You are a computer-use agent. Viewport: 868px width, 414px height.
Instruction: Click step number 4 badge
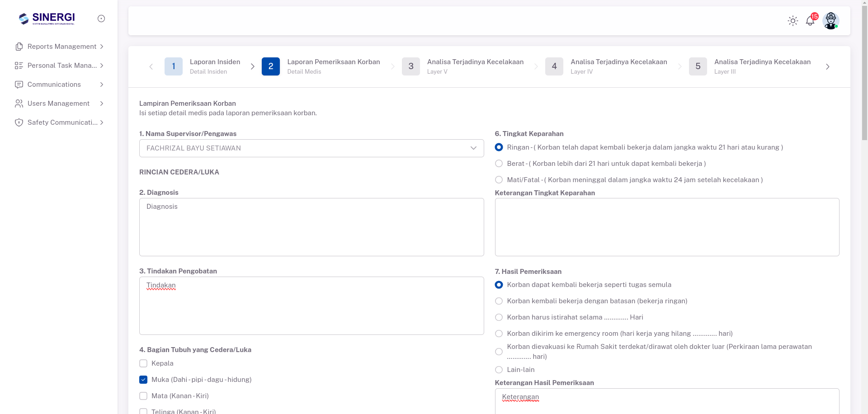point(554,66)
